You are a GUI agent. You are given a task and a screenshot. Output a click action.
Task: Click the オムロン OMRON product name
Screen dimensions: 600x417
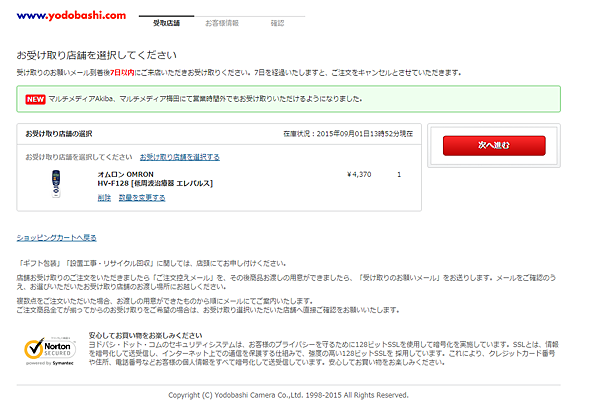pyautogui.click(x=126, y=174)
